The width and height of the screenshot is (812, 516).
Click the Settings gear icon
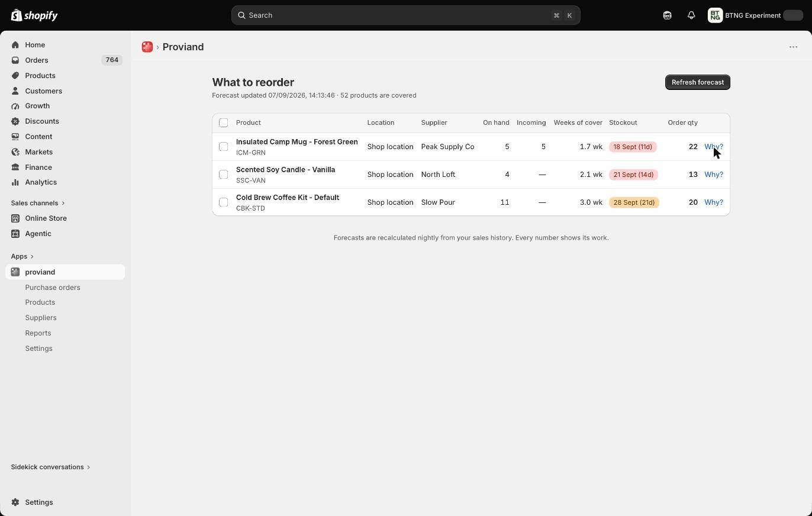tap(15, 502)
